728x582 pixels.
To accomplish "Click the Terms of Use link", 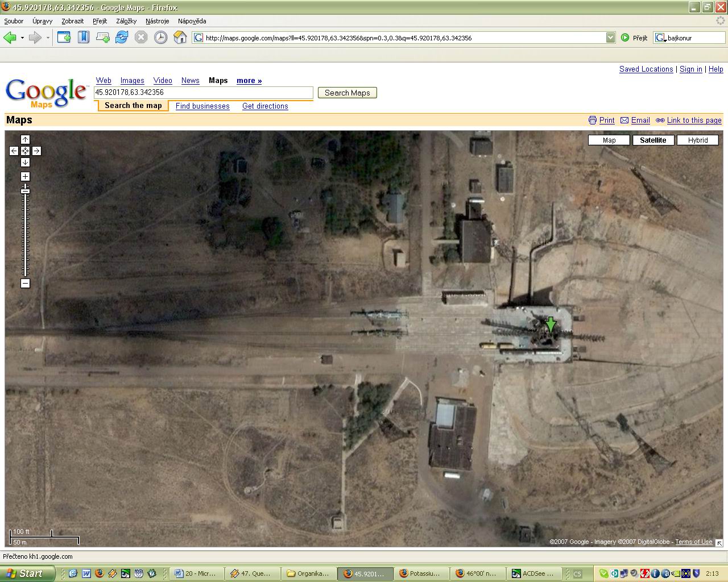I will 693,542.
